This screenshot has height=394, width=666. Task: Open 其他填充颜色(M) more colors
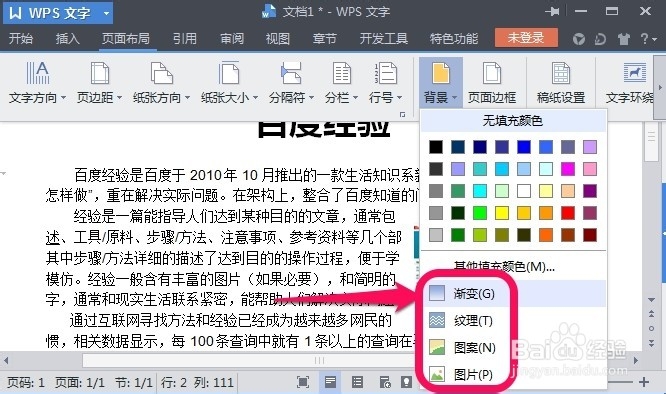click(x=504, y=267)
